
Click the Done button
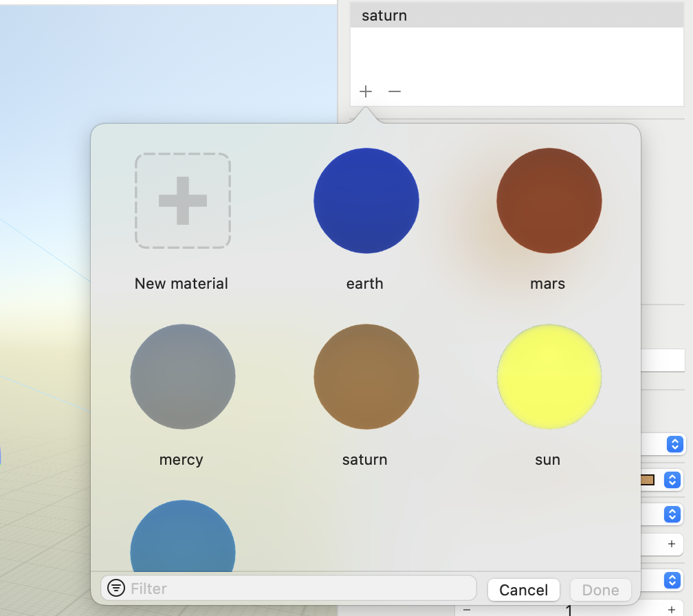click(600, 590)
